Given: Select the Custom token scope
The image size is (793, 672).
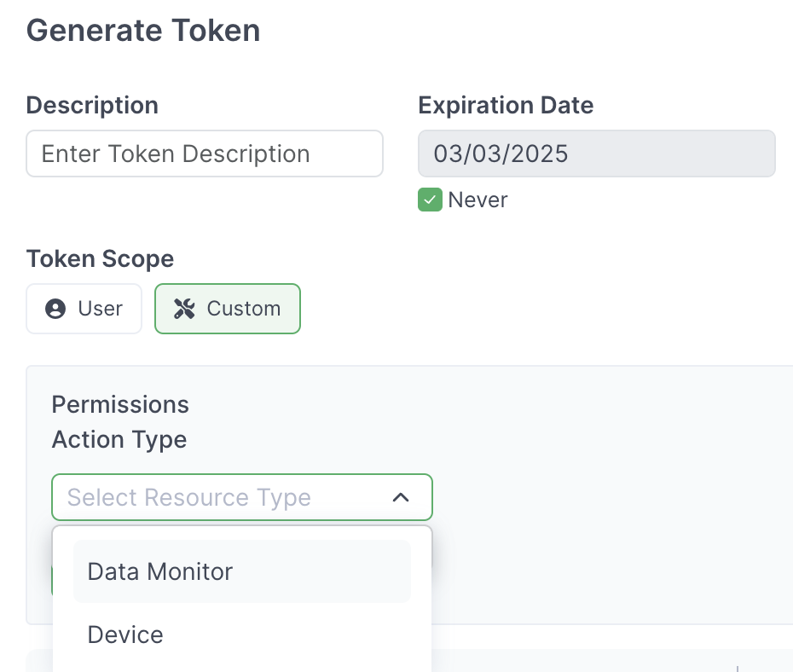Looking at the screenshot, I should pos(228,309).
